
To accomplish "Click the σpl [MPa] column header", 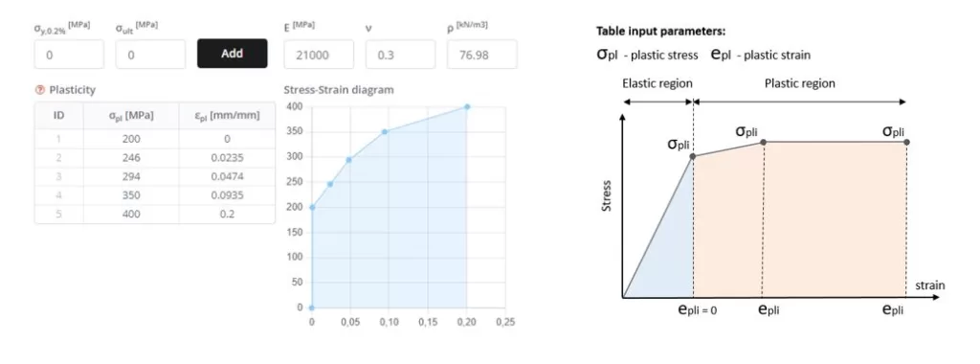I will pos(131,116).
